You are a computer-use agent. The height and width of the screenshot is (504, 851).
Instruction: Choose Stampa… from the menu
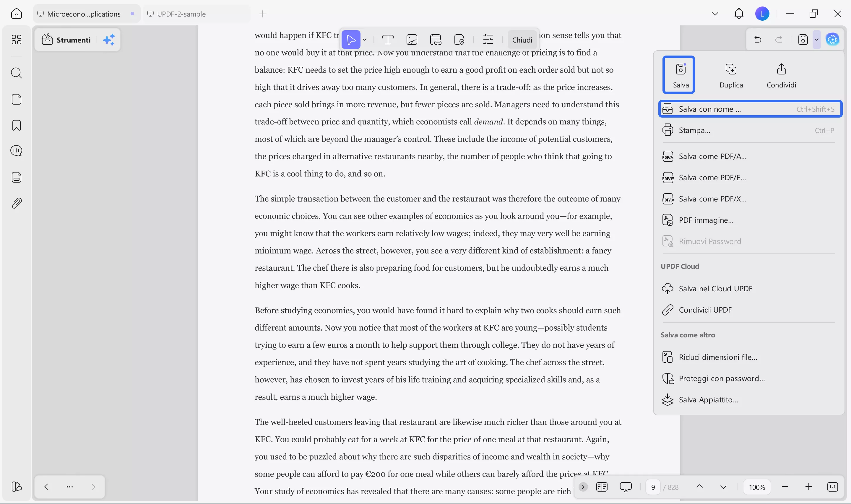748,130
